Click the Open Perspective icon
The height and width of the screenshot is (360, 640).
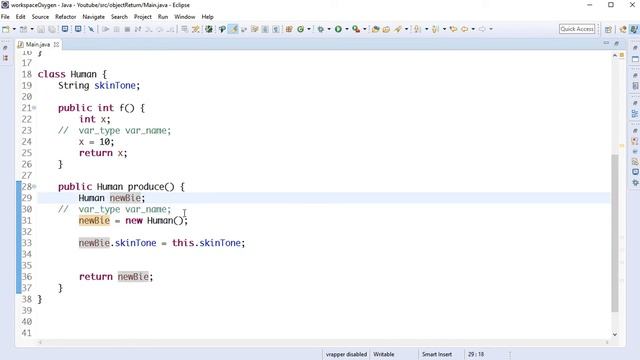point(608,29)
